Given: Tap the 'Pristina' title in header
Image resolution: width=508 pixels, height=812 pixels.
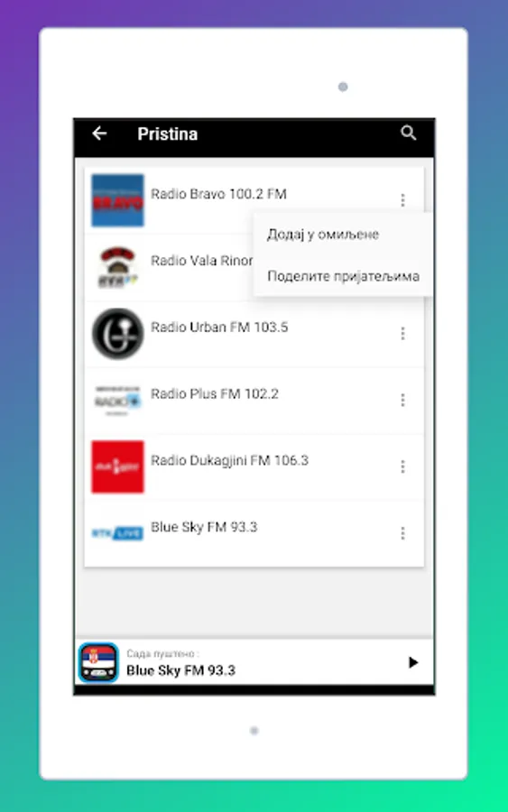Looking at the screenshot, I should [167, 134].
